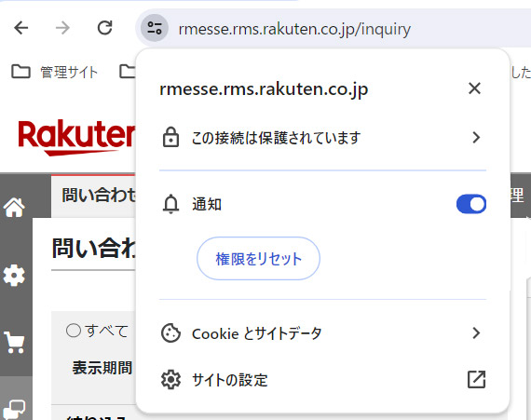
Task: Open the home icon in sidebar
Action: (14, 207)
